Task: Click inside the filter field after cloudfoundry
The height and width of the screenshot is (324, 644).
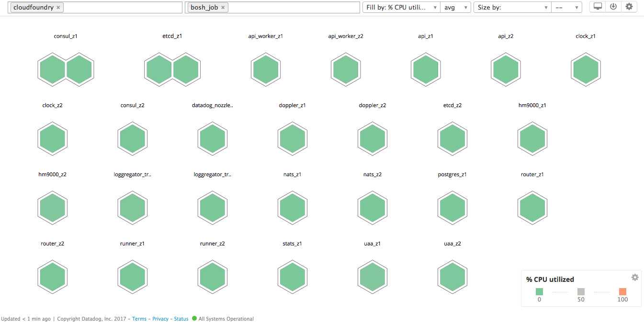Action: (122, 8)
